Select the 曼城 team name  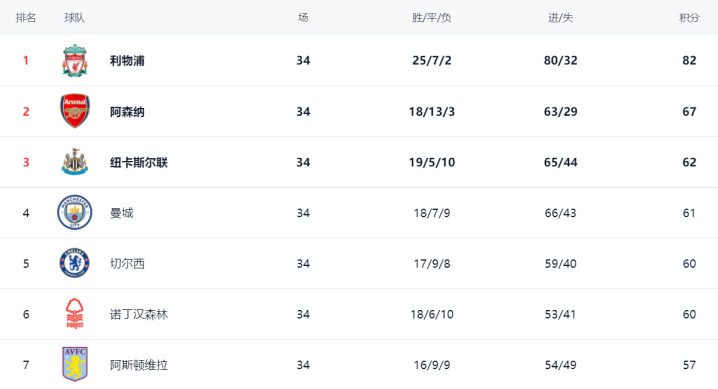click(x=122, y=213)
